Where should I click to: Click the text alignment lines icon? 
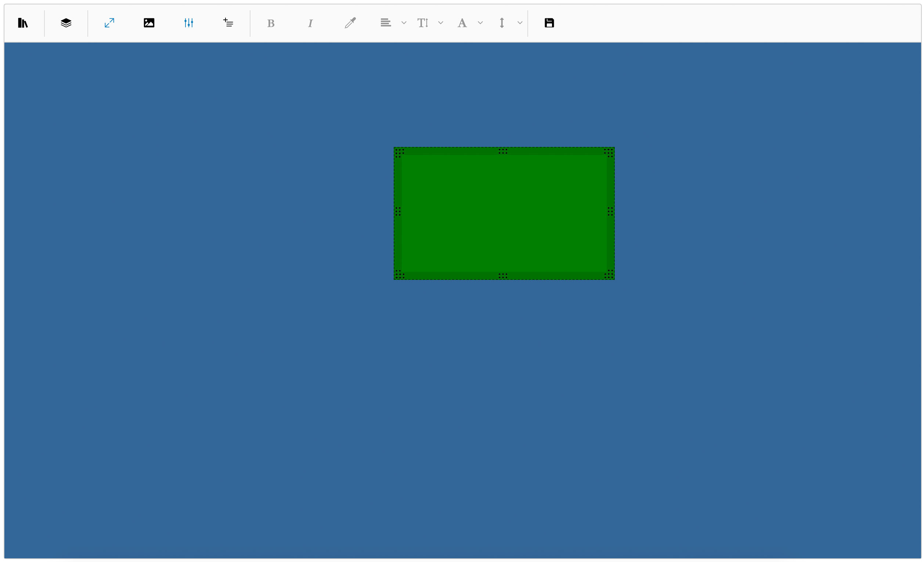pos(386,23)
